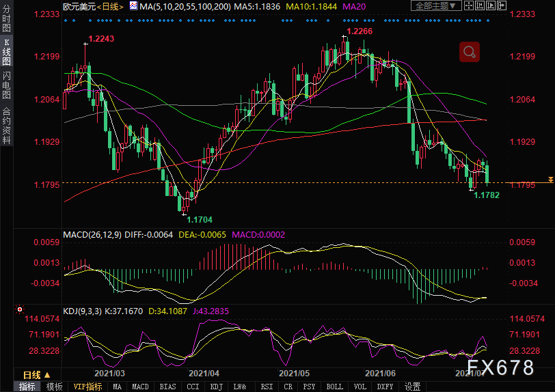Viewport: 555px width, 392px height.
Task: Open the VIP指标 tab
Action: (87, 387)
